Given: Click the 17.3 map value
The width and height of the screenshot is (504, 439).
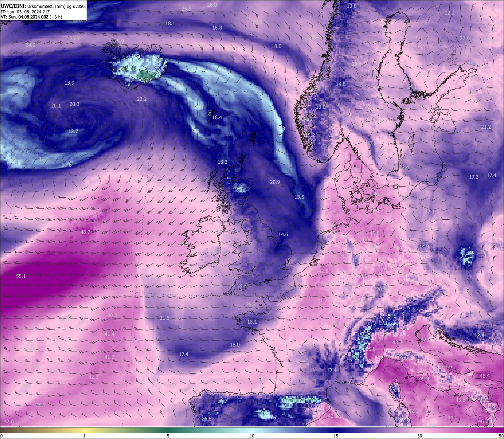Looking at the screenshot, I should 474,177.
